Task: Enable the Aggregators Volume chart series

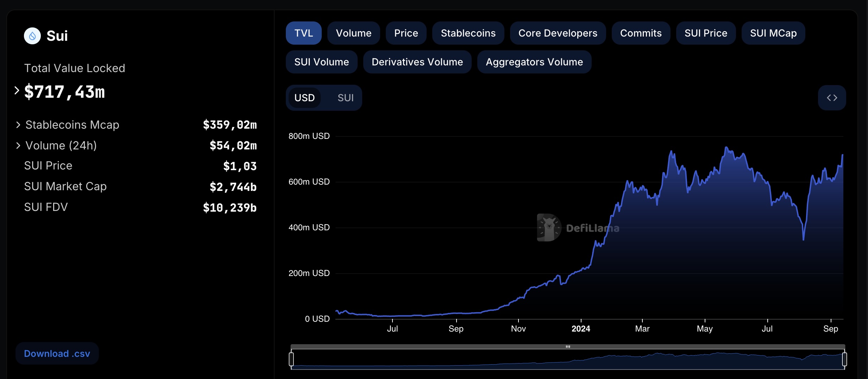Action: coord(534,62)
